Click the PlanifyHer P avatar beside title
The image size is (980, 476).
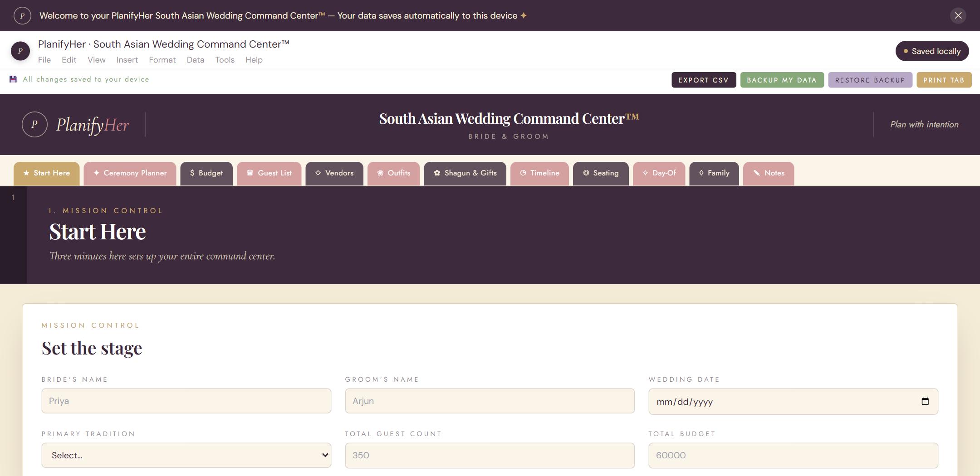coord(20,51)
